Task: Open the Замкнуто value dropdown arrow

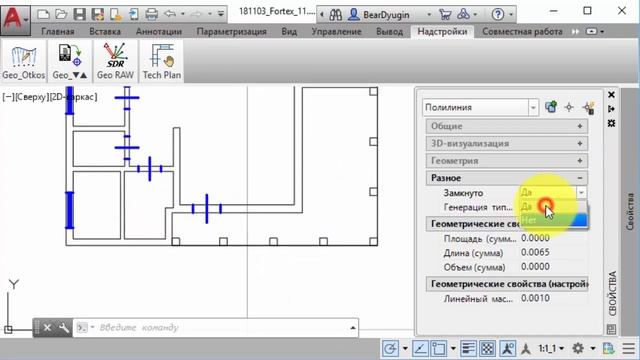Action: point(581,192)
